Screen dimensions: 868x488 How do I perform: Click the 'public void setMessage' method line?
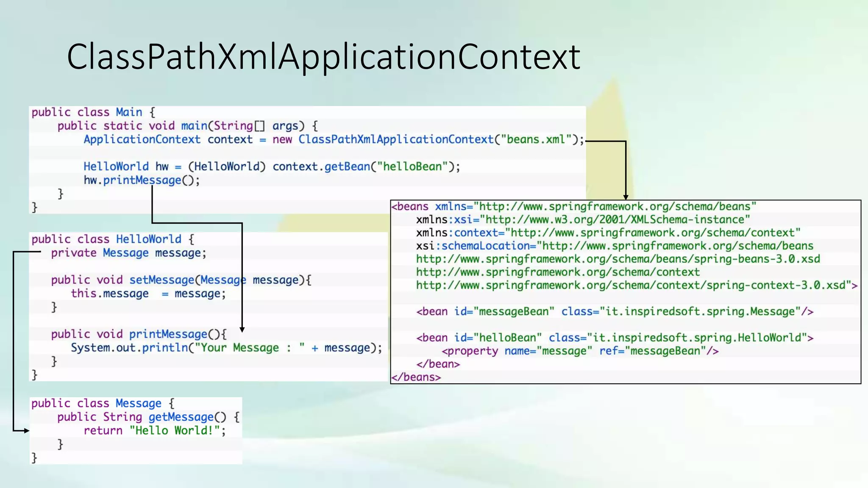(181, 280)
